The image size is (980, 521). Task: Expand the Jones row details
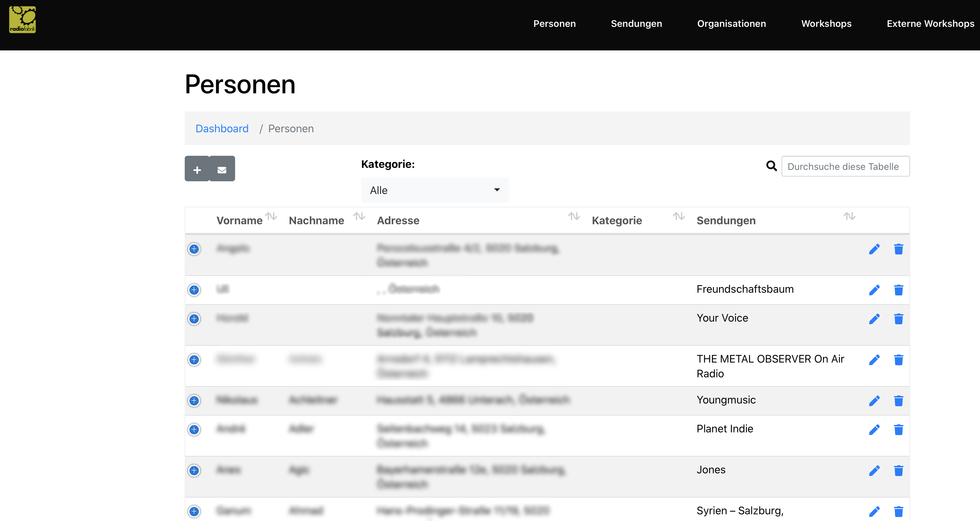tap(194, 471)
